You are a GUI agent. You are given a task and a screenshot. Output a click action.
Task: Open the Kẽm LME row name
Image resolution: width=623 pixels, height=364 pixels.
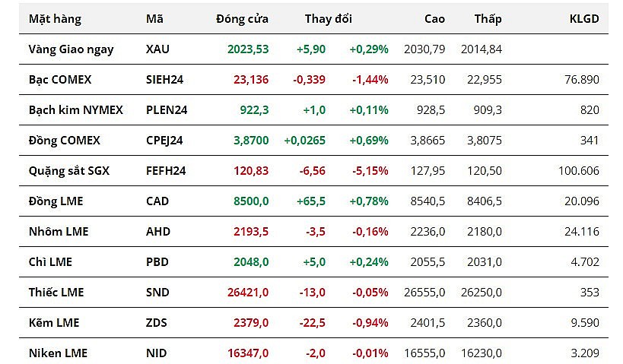pyautogui.click(x=54, y=323)
